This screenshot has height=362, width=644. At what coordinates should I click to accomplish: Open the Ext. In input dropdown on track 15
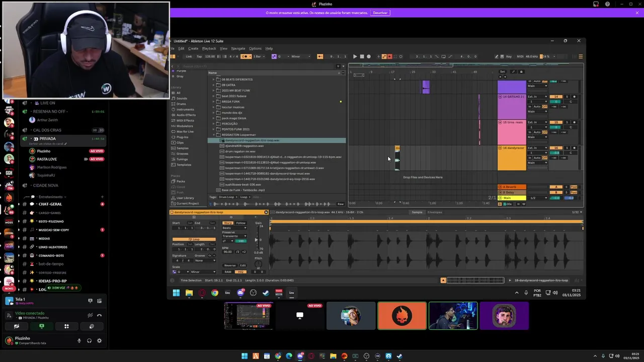537,122
